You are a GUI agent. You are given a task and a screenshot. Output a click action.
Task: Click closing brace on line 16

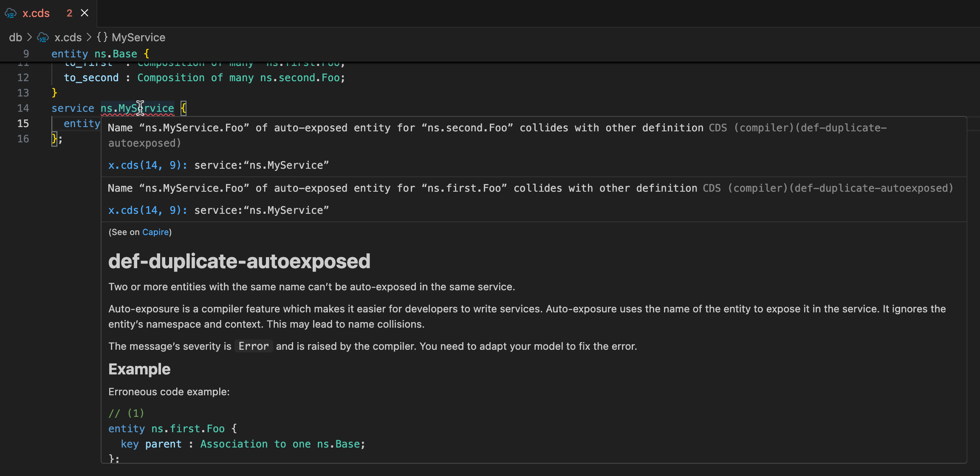pos(54,139)
